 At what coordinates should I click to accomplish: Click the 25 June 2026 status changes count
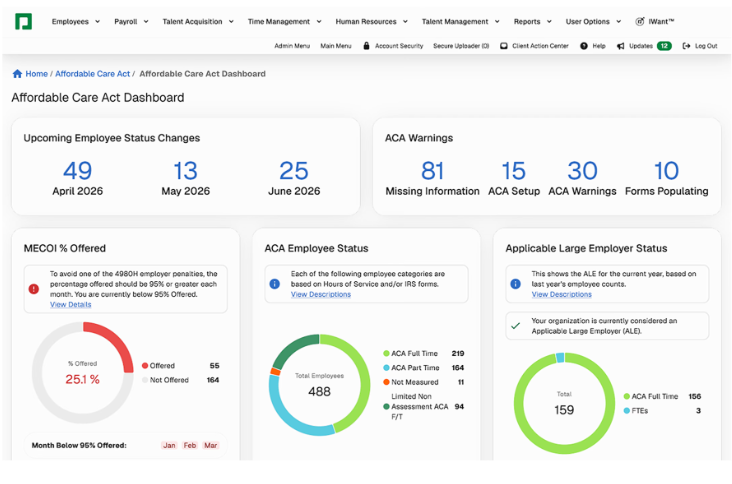pos(294,171)
